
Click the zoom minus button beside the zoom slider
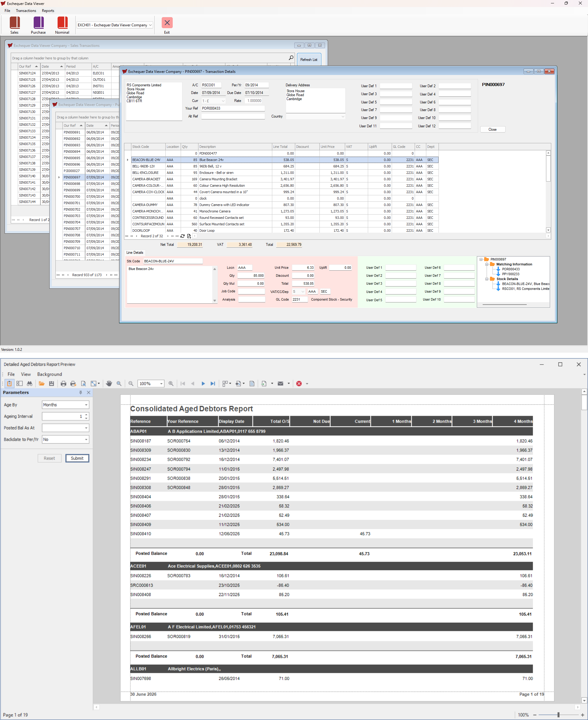point(535,715)
